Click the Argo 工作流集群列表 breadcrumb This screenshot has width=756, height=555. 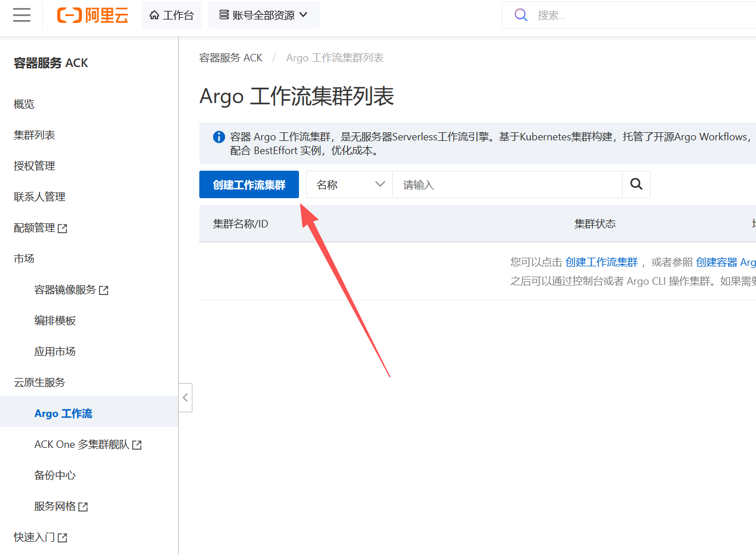click(335, 58)
